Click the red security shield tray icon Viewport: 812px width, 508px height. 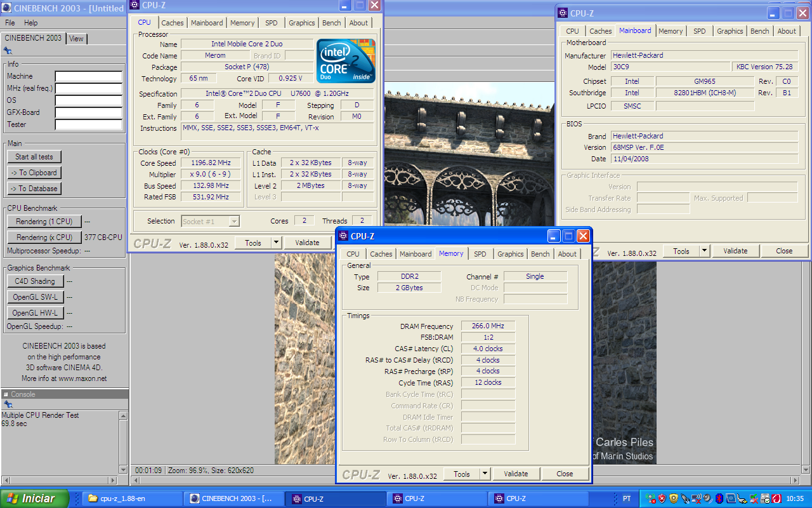pos(662,498)
